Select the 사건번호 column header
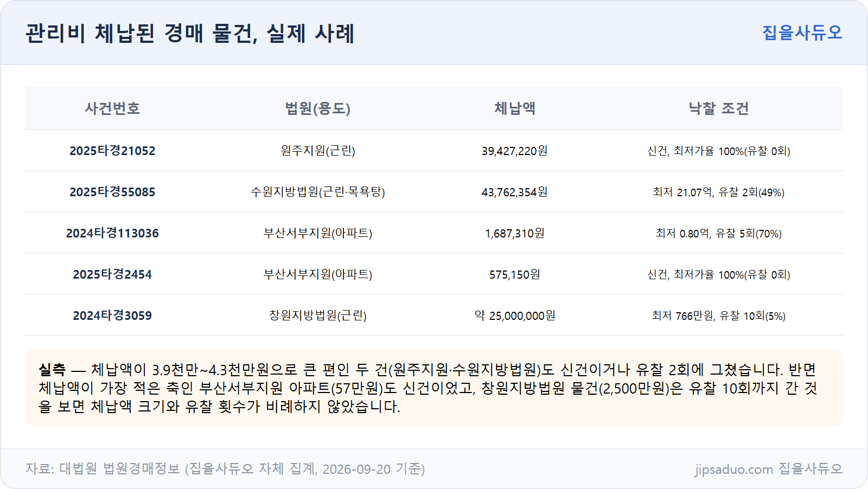The width and height of the screenshot is (868, 489). pyautogui.click(x=112, y=108)
